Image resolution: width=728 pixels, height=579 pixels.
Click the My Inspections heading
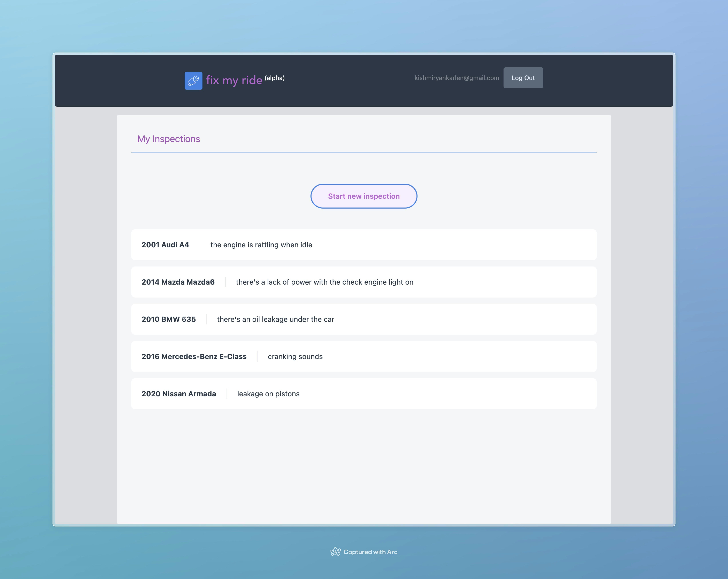click(x=169, y=139)
